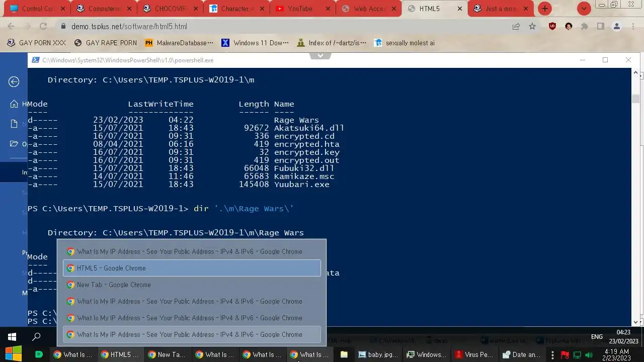Toggle the Chrome side panel
644x362 pixels.
[600, 26]
